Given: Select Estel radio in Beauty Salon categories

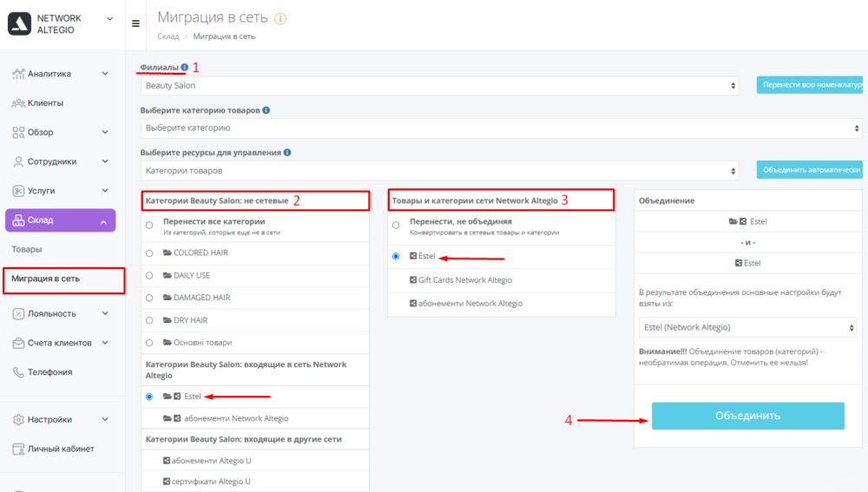Looking at the screenshot, I should (149, 397).
